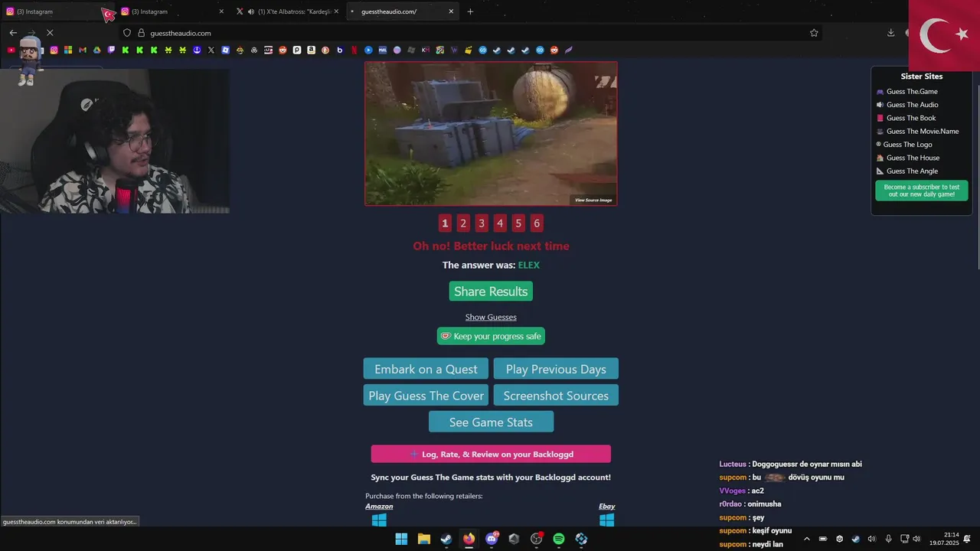The width and height of the screenshot is (980, 551).
Task: Show screenshot number 2
Action: [463, 223]
